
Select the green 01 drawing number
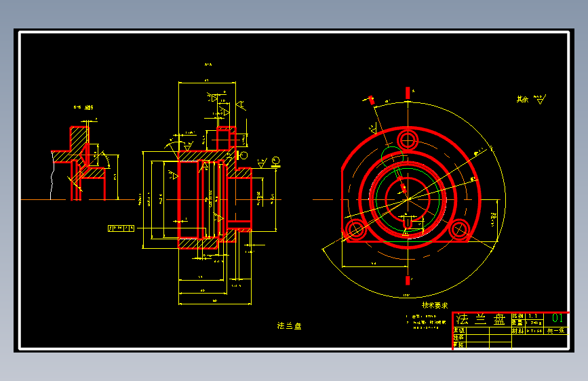pos(557,319)
